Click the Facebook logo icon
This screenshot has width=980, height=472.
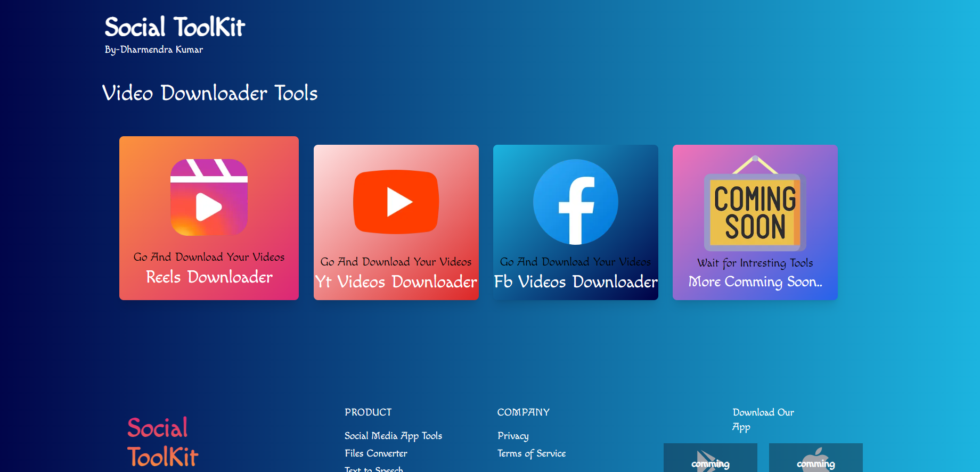coord(576,202)
